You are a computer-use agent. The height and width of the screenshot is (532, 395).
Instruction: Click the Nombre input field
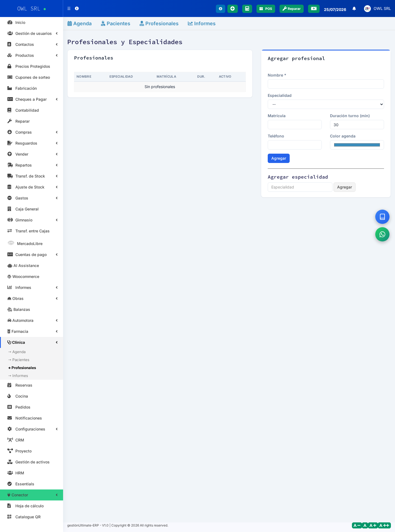click(326, 84)
